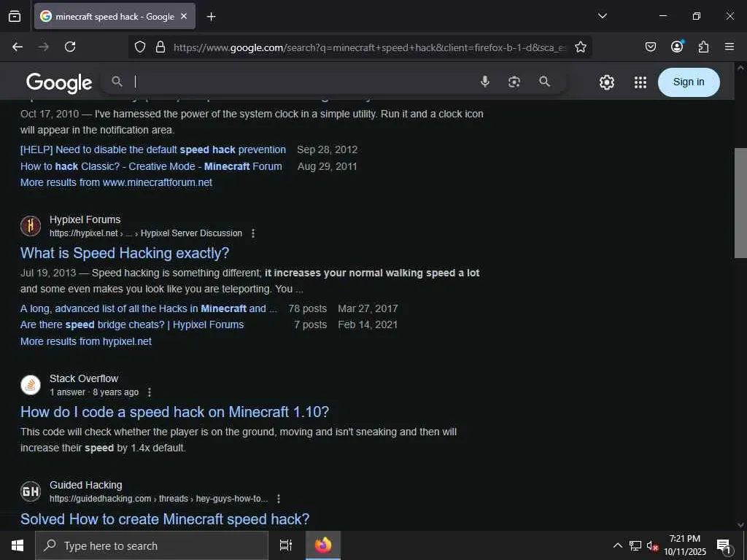Open more options for Stack Overflow result
The image size is (747, 560).
(x=149, y=392)
